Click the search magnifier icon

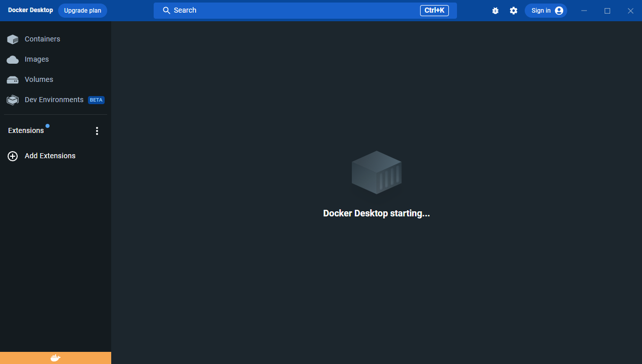(166, 11)
